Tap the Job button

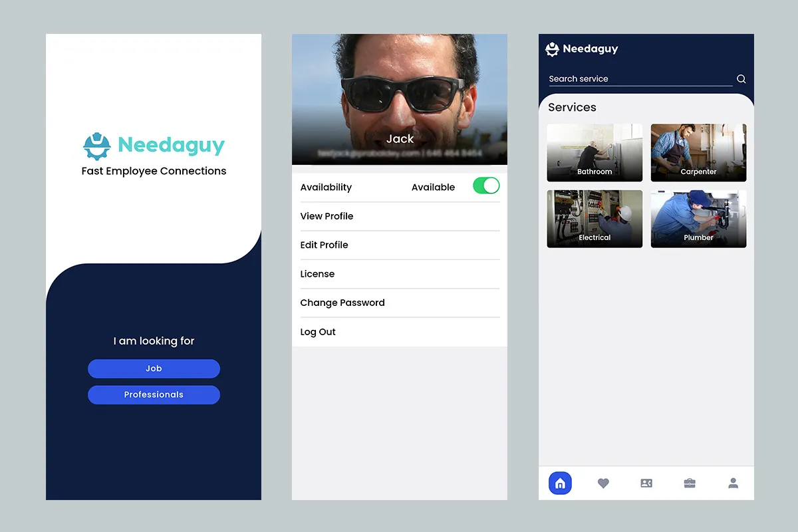(x=154, y=368)
